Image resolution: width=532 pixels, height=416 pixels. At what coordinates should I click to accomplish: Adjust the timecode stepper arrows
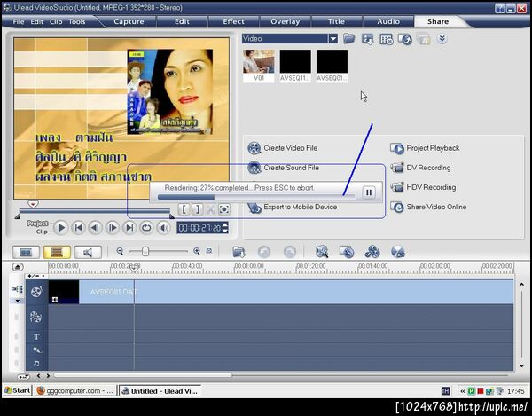(x=224, y=228)
